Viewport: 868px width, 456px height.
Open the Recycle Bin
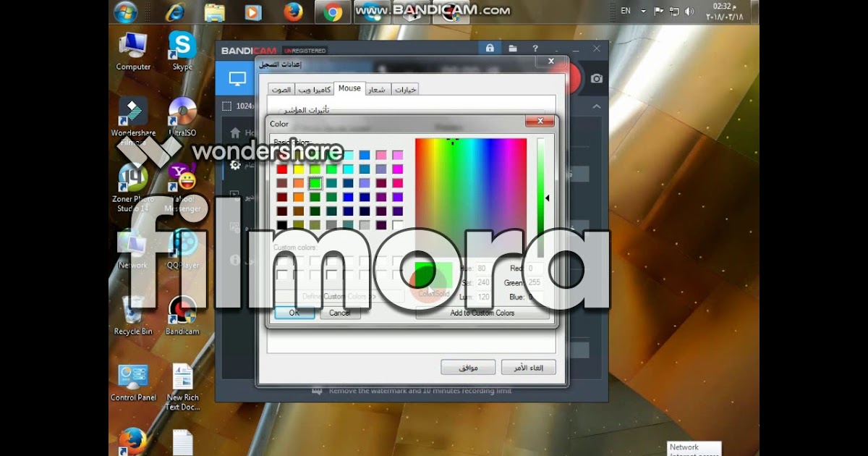pos(133,316)
